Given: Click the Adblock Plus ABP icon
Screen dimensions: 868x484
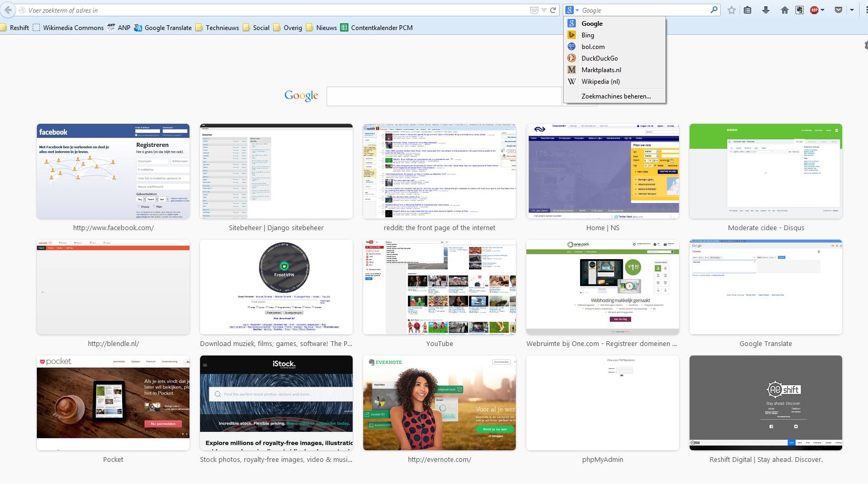Looking at the screenshot, I should (x=814, y=10).
